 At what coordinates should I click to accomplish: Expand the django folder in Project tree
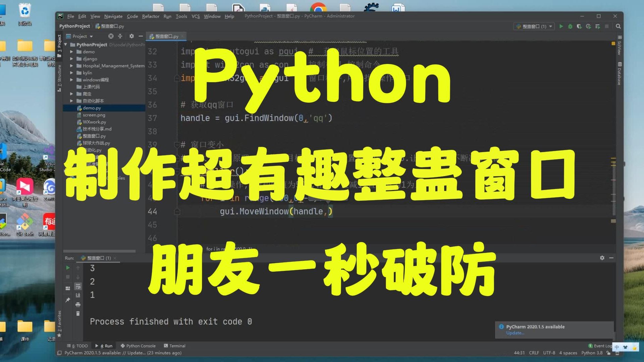[x=71, y=59]
